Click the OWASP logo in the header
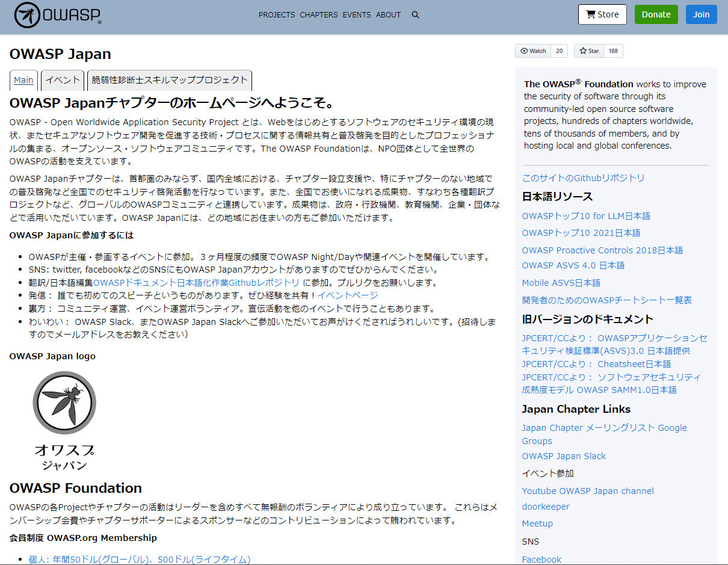Screen dimensions: 728x565 tap(57, 14)
